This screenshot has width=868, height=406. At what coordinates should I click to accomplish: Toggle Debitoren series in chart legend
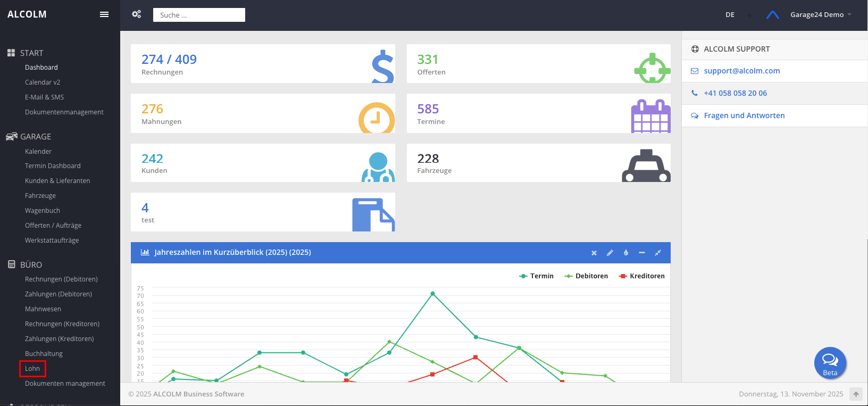pos(586,276)
